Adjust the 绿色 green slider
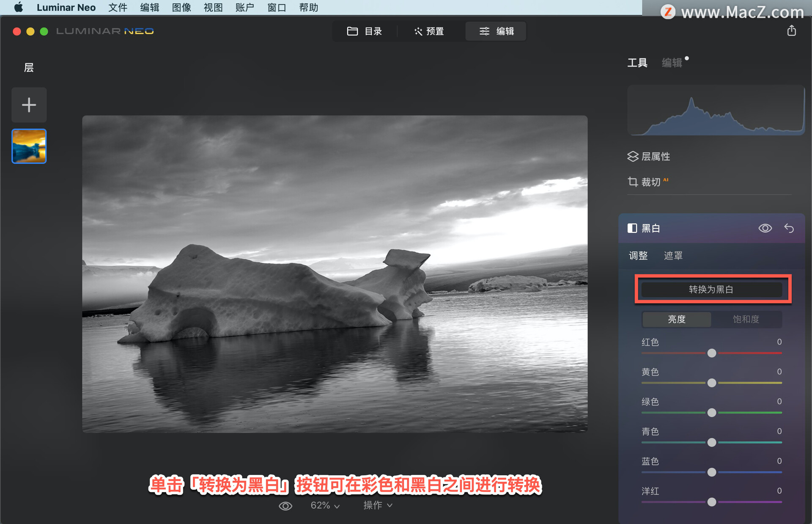Viewport: 812px width, 524px height. pyautogui.click(x=712, y=413)
